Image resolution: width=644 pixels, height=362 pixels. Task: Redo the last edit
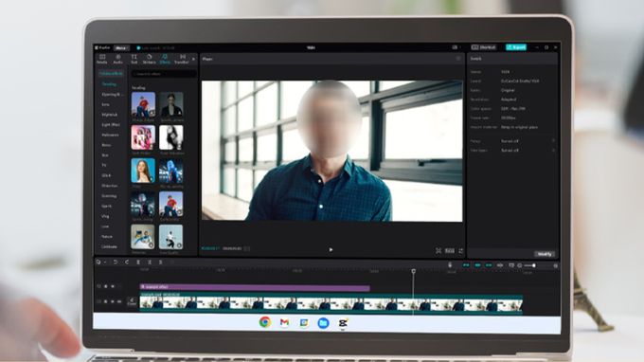click(x=127, y=262)
